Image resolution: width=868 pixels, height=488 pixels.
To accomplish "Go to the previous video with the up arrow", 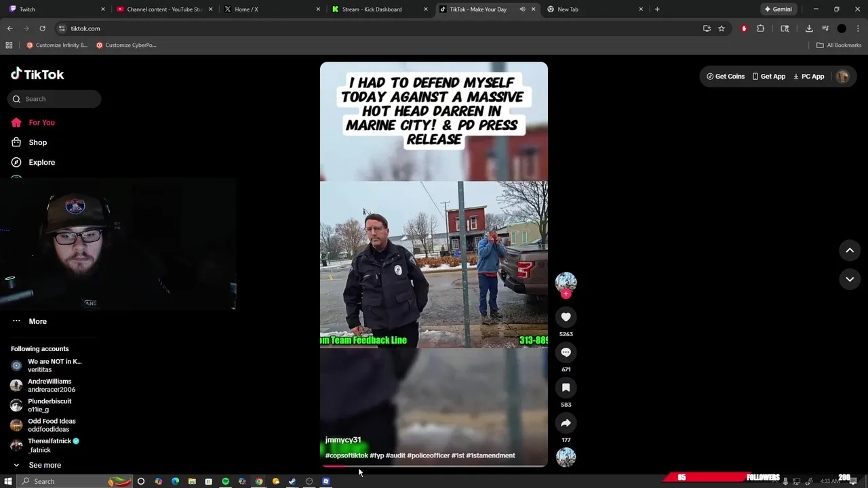I will pyautogui.click(x=850, y=250).
